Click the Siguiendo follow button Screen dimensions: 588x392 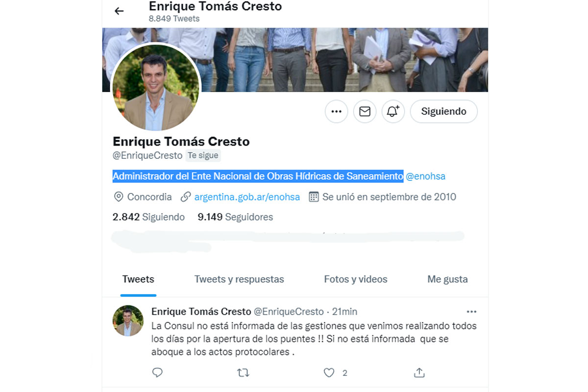point(443,112)
